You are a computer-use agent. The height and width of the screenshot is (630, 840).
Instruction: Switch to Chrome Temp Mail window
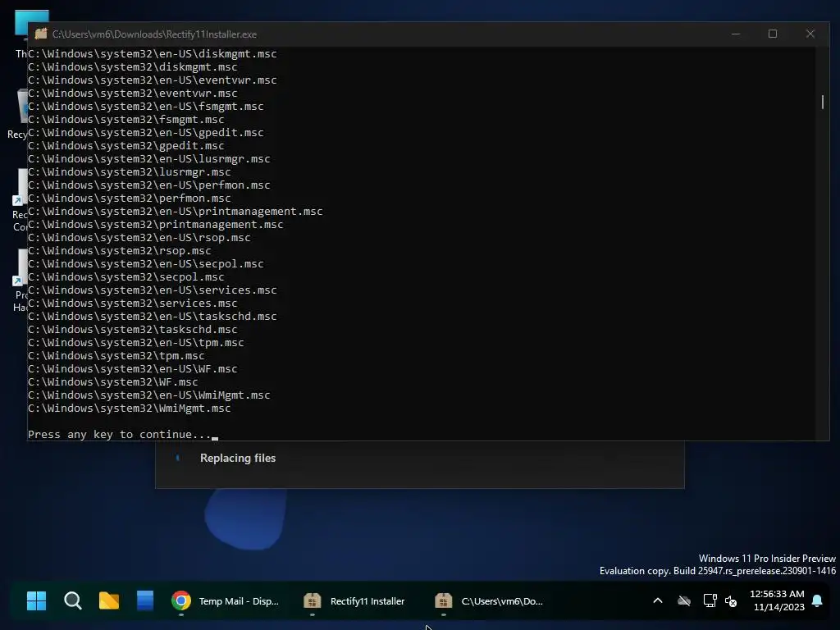226,601
